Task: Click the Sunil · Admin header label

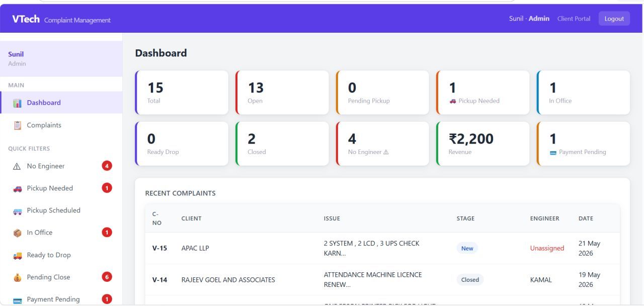Action: pos(529,19)
